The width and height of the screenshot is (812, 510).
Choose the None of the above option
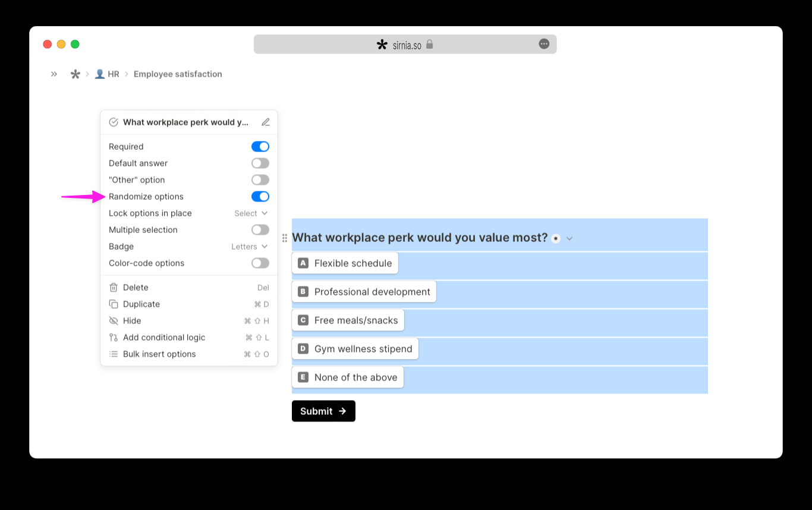pos(348,377)
